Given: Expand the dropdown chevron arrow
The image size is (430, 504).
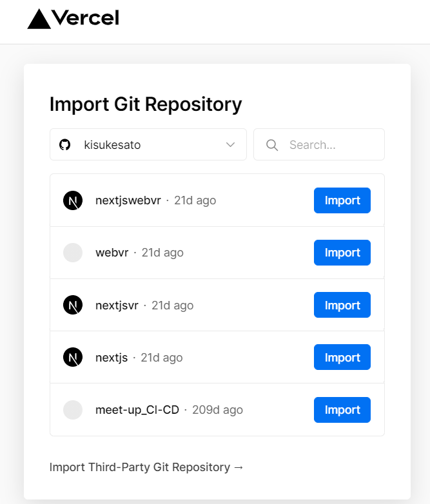Looking at the screenshot, I should pyautogui.click(x=230, y=144).
